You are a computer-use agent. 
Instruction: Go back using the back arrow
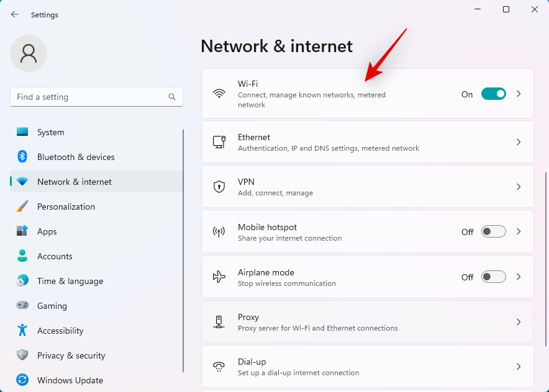pos(15,14)
